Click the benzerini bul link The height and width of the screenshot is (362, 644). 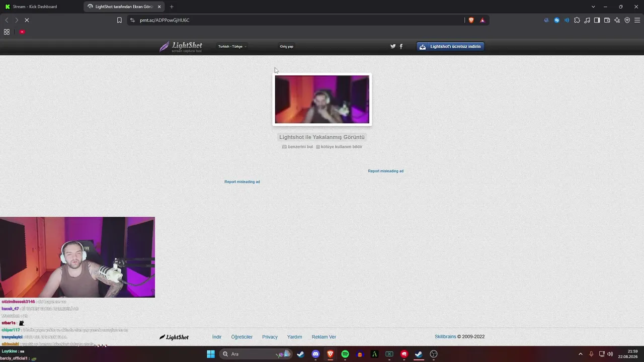click(x=297, y=147)
